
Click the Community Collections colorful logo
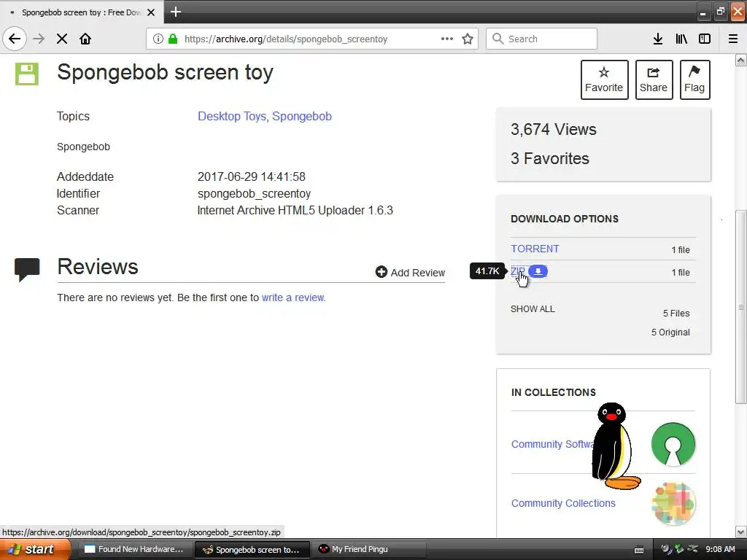(673, 504)
